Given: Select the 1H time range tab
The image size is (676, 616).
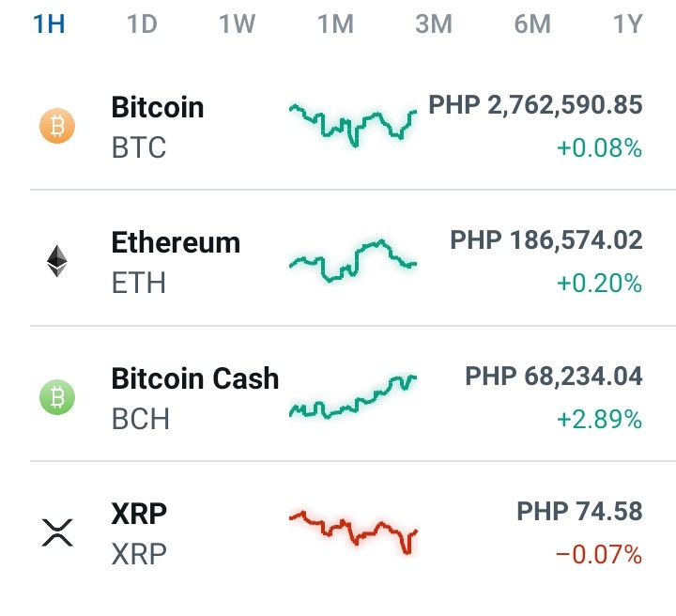Looking at the screenshot, I should pyautogui.click(x=49, y=23).
